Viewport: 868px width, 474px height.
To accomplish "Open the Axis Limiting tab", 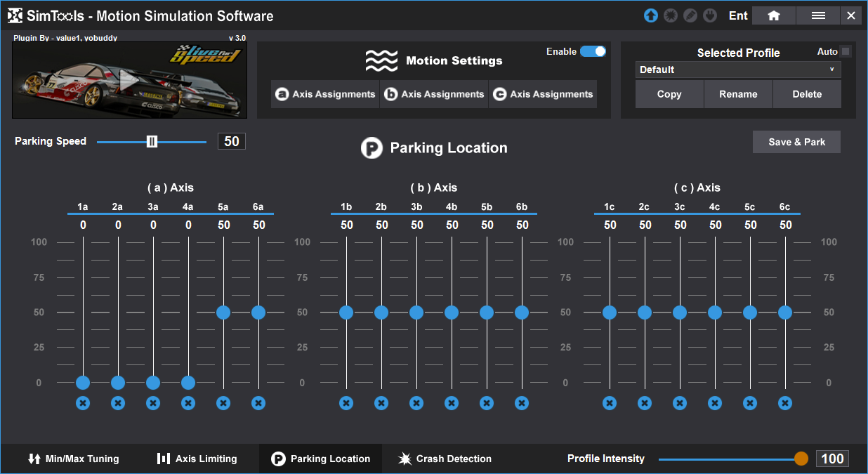I will (x=197, y=459).
